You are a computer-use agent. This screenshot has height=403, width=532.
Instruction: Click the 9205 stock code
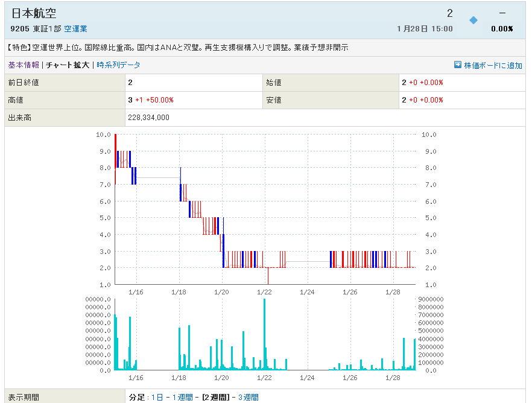coord(20,29)
